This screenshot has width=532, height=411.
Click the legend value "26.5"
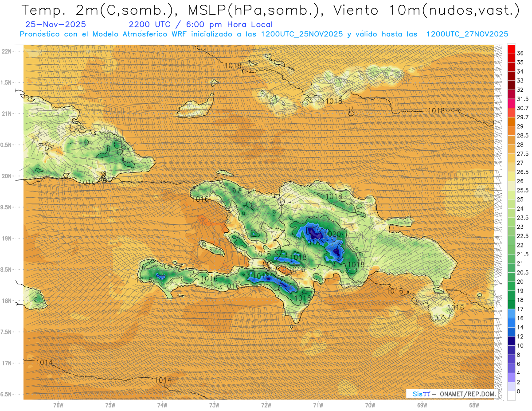(x=522, y=172)
